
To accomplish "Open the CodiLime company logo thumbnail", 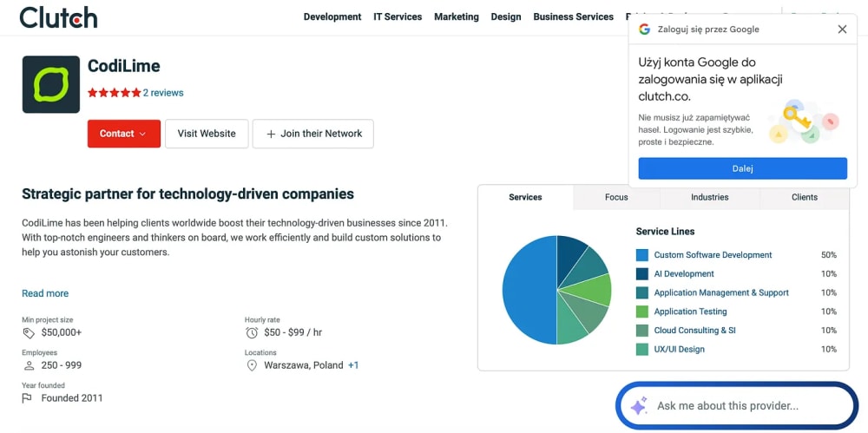I will (x=51, y=84).
